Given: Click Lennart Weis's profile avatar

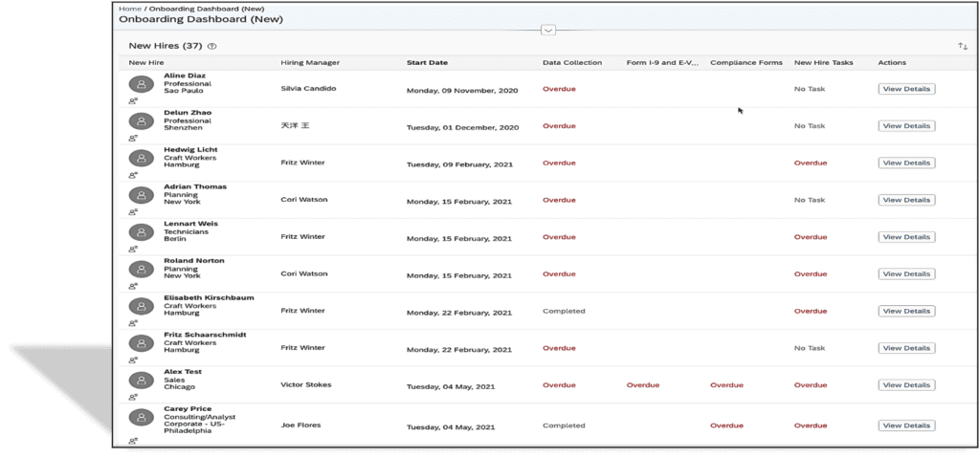Looking at the screenshot, I should (142, 232).
